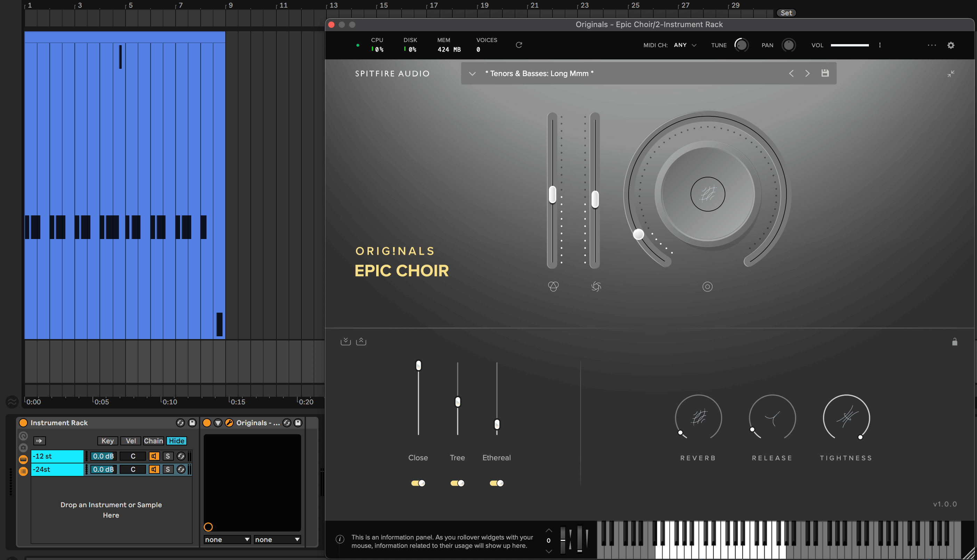Go to the next preset arrow
This screenshot has height=560, width=977.
pos(807,73)
